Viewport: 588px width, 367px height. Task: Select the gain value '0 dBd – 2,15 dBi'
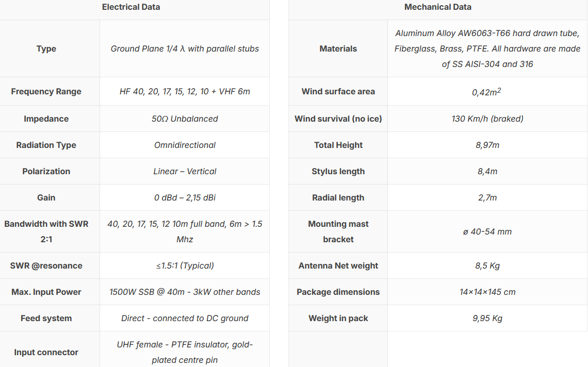coord(185,198)
